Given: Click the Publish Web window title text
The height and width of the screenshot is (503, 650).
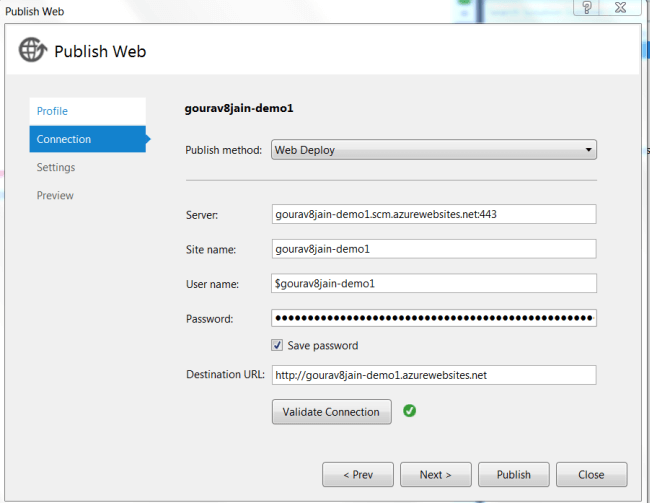Looking at the screenshot, I should click(34, 11).
